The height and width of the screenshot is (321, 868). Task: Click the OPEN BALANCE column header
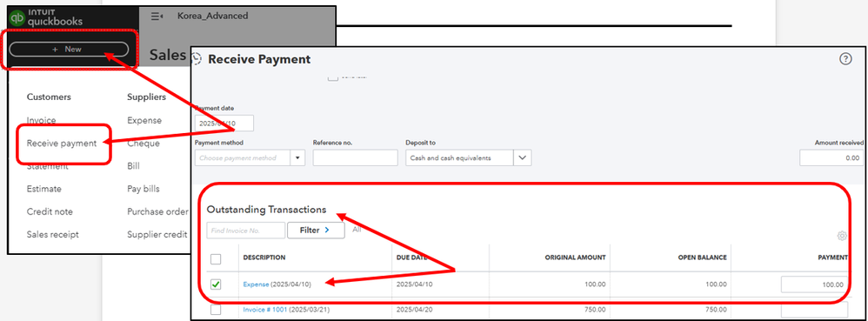point(702,257)
